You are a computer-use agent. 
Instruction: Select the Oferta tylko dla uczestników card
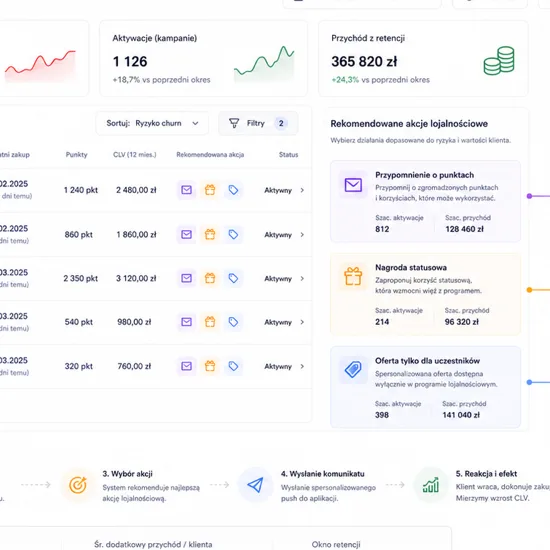[425, 387]
